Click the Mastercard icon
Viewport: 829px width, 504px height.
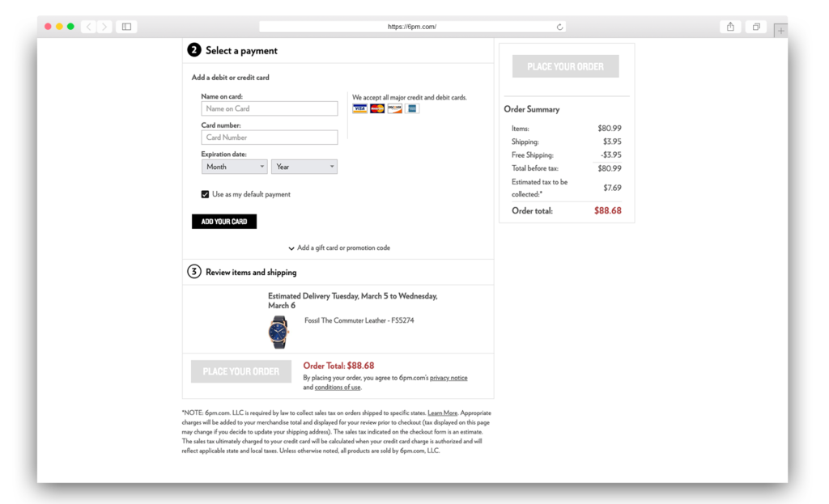(x=377, y=109)
